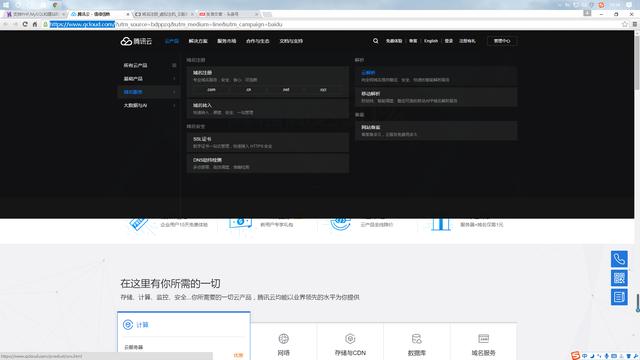Open the QR code floating icon
The height and width of the screenshot is (360, 640).
coord(619,278)
